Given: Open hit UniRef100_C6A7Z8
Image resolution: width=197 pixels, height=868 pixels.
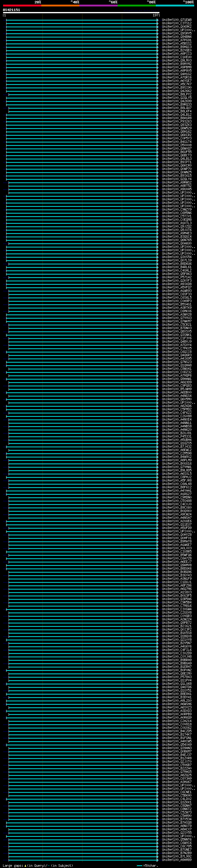Looking at the screenshot, I should point(177,558).
